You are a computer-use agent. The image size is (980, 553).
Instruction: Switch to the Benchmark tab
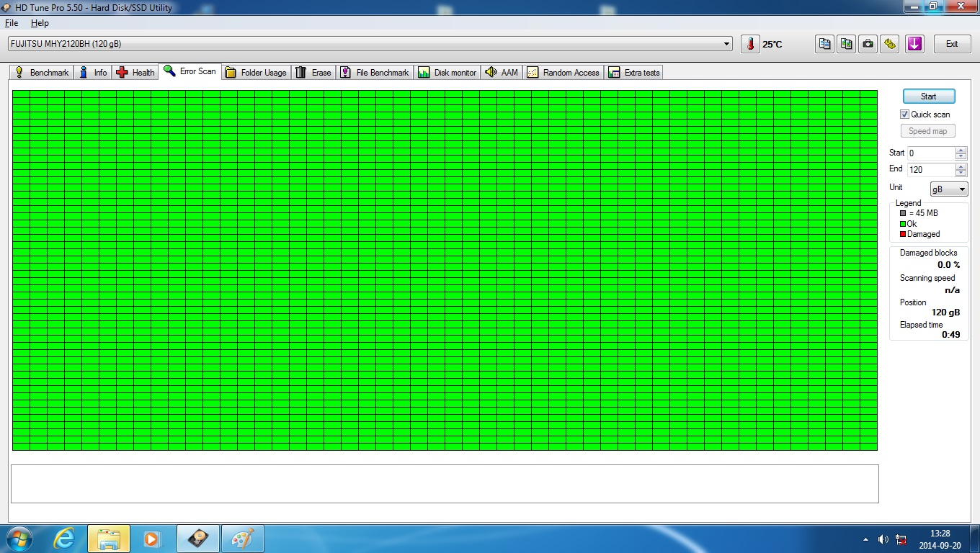point(42,73)
